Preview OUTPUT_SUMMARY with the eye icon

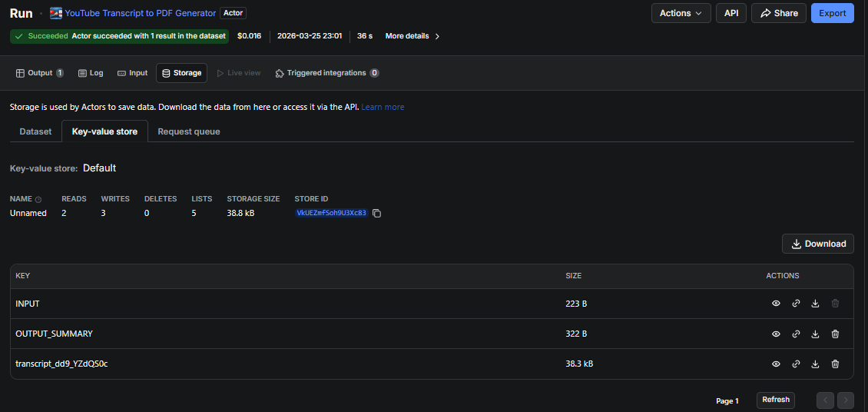[776, 334]
